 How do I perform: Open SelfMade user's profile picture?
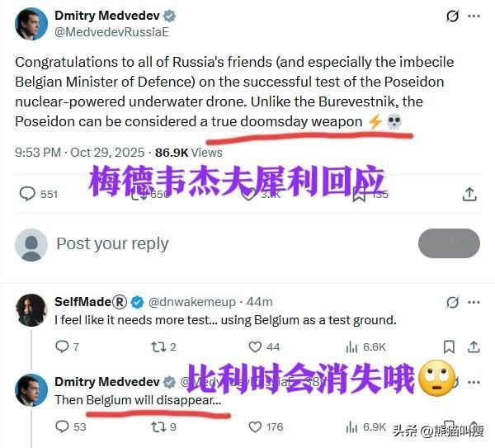pos(31,310)
